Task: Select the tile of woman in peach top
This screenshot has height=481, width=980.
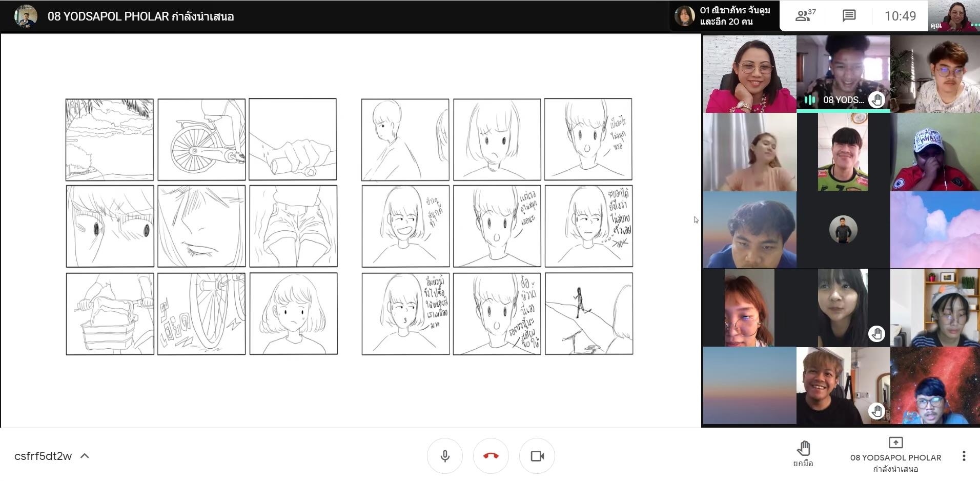Action: (749, 152)
